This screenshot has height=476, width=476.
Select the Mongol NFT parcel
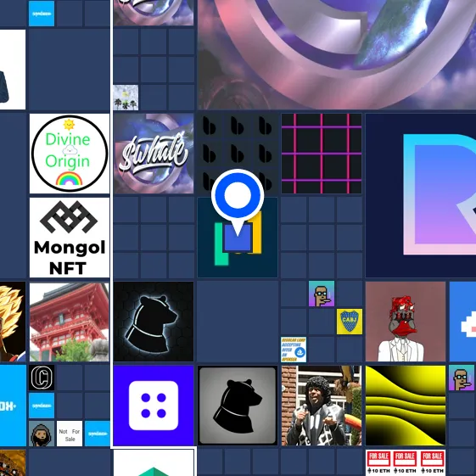70,238
